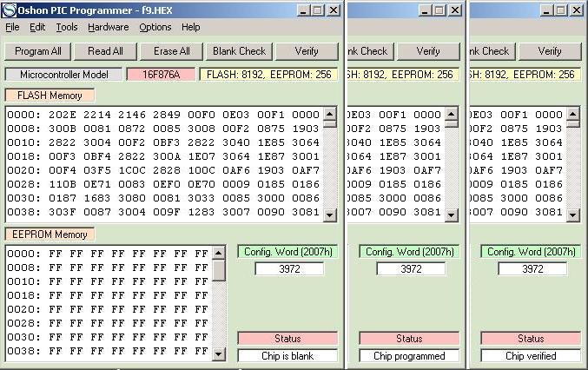Screen dimensions: 588x370
Task: Maximize the main Oshon PIC Programmer window
Action: pos(318,10)
